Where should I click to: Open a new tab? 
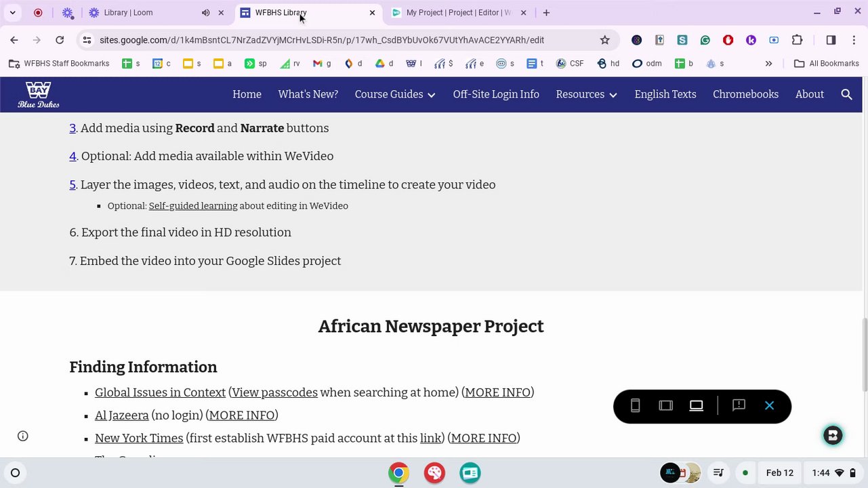pyautogui.click(x=546, y=13)
